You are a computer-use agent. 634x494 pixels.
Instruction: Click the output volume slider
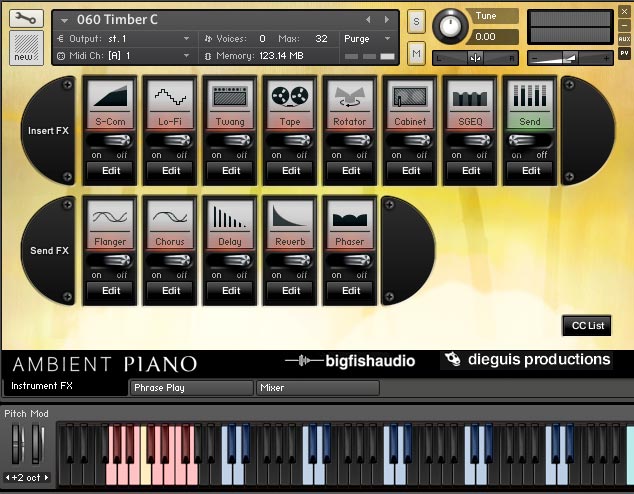click(570, 59)
